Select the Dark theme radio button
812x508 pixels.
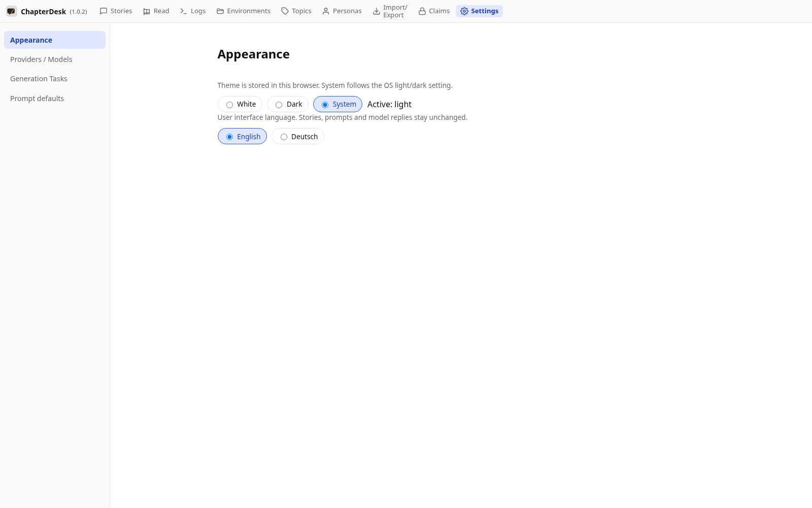279,105
